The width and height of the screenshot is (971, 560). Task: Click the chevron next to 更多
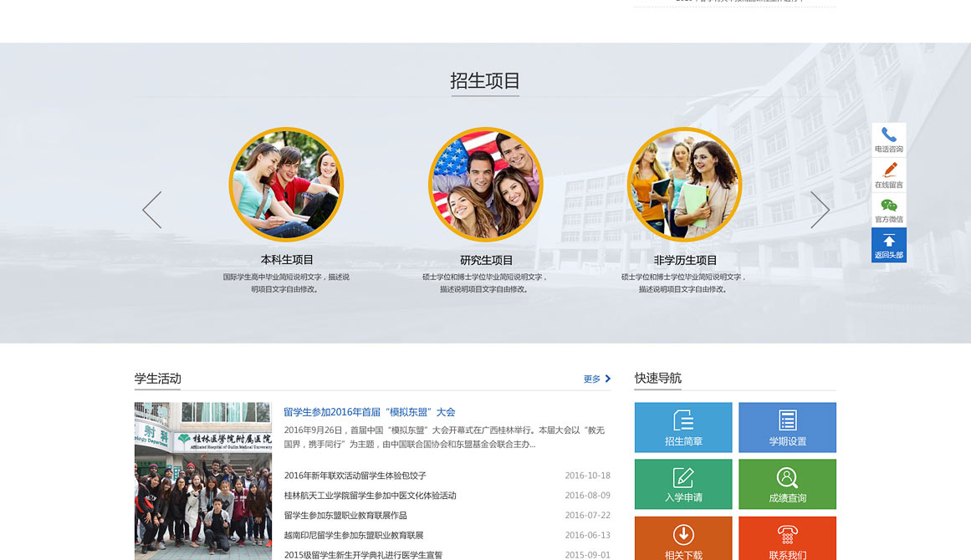tap(607, 379)
